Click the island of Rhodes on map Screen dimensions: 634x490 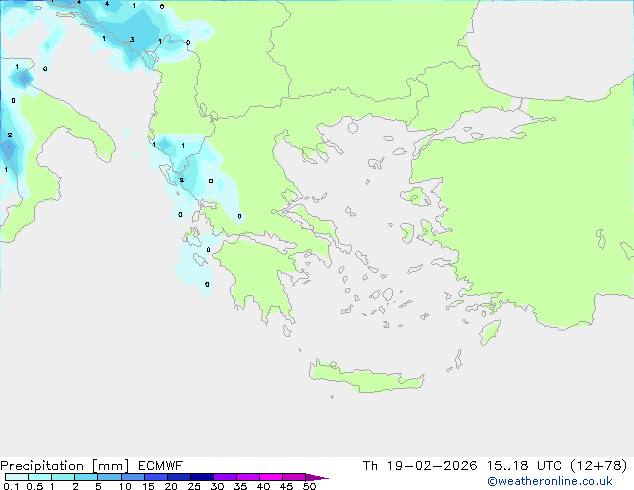490,332
